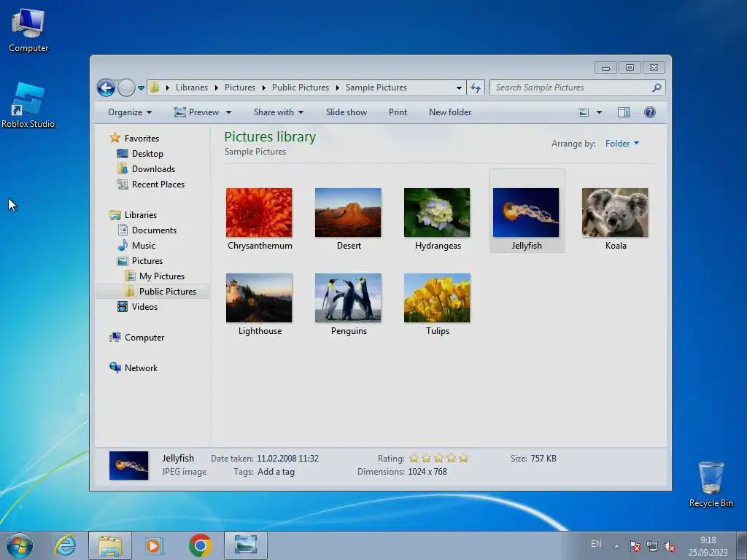Select the Desert picture thumbnail
The width and height of the screenshot is (747, 560).
[x=348, y=212]
